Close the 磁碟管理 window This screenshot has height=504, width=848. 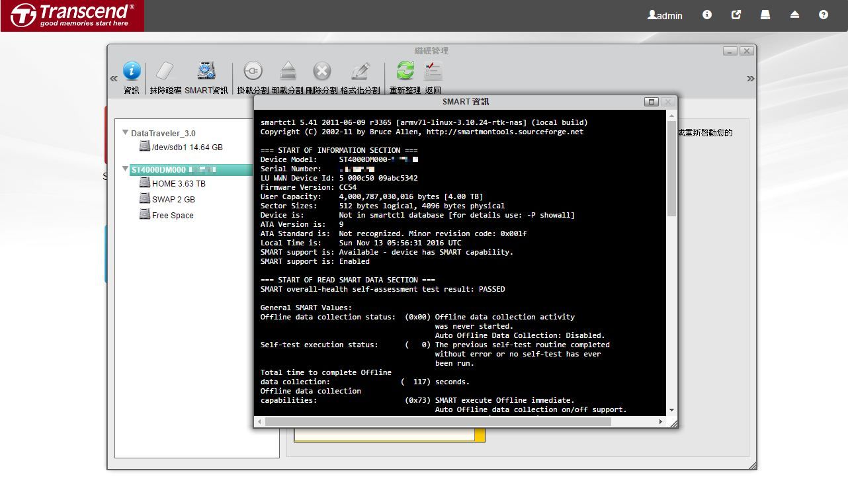746,51
